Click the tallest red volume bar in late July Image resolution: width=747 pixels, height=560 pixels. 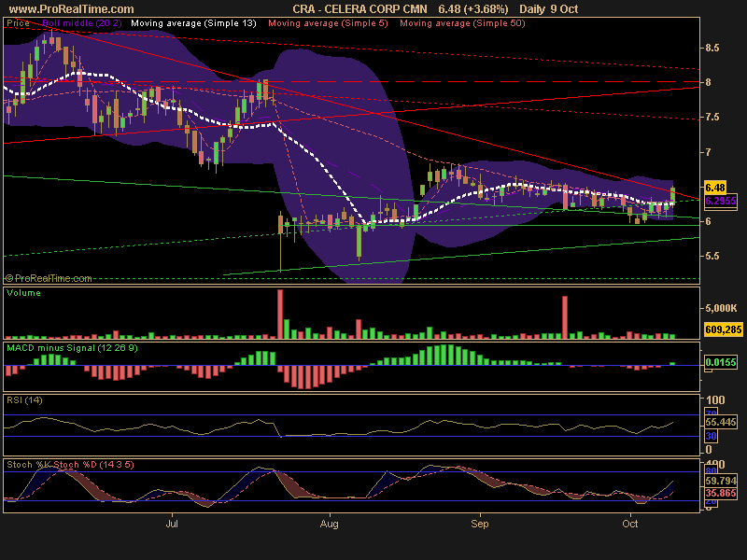pos(280,314)
